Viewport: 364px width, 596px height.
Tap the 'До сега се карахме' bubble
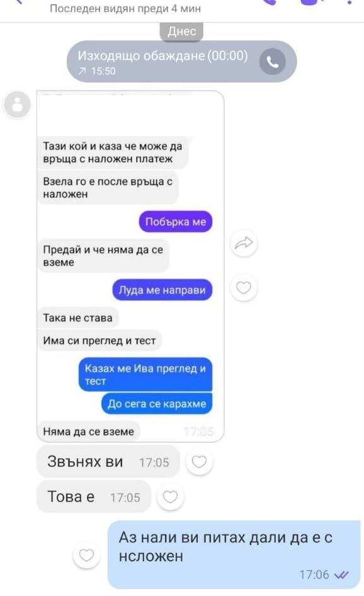[157, 404]
